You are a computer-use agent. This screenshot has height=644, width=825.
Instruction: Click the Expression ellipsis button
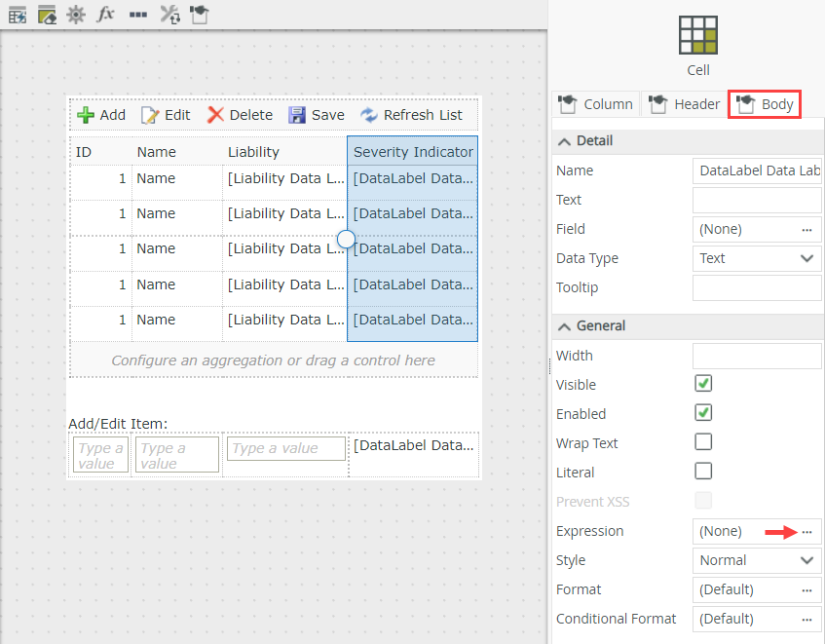point(806,531)
